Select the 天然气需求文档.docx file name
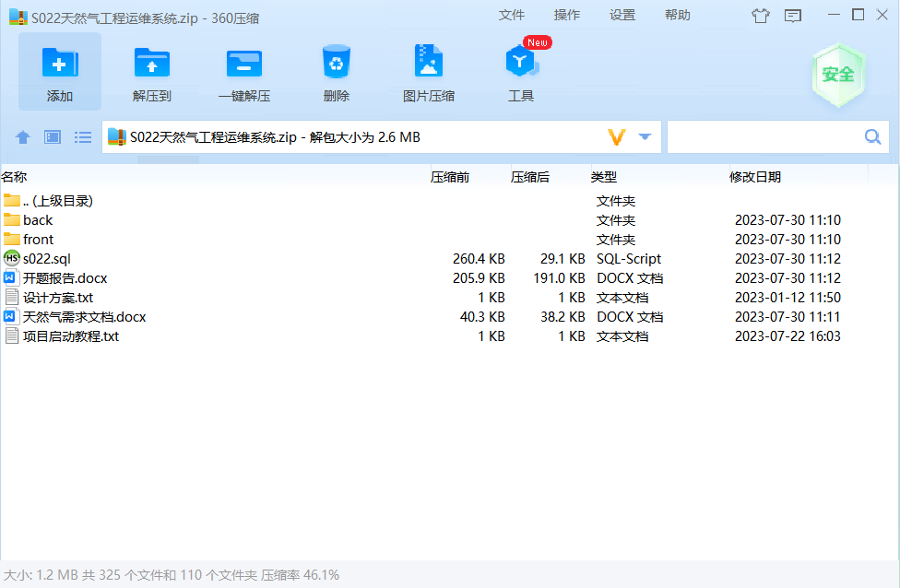 pyautogui.click(x=85, y=317)
